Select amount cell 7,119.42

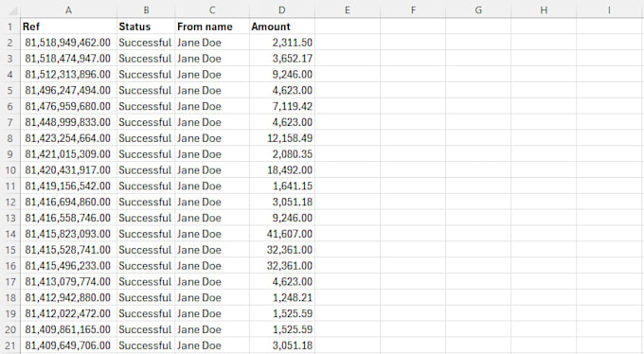click(x=282, y=106)
